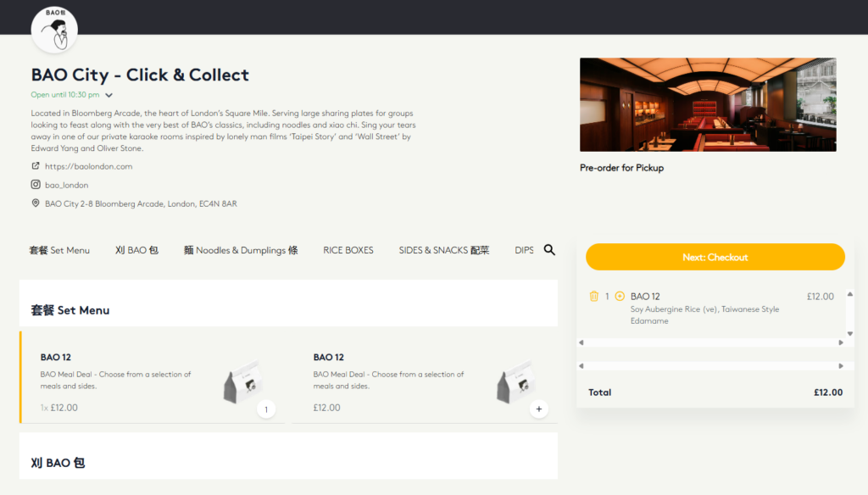Open the DIPS menu category
This screenshot has width=868, height=495.
(524, 249)
